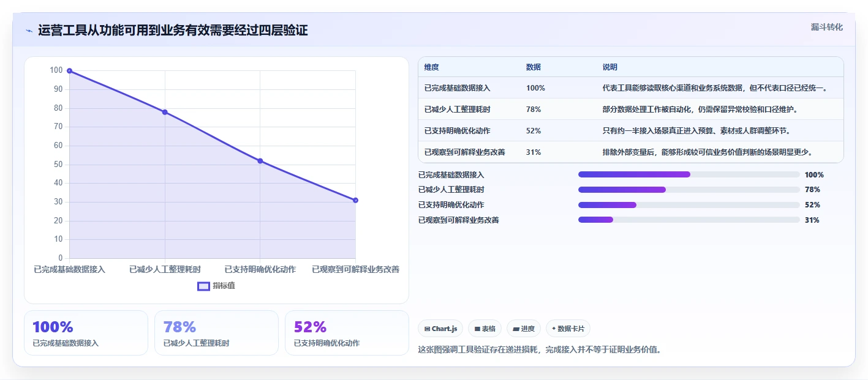Click the 数据 column header
This screenshot has height=380, width=868.
click(533, 67)
